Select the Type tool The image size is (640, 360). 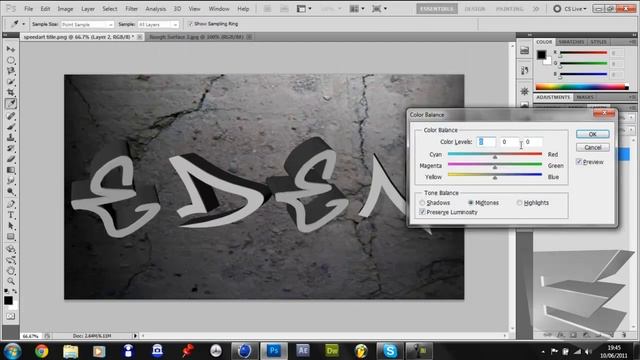pos(11,215)
